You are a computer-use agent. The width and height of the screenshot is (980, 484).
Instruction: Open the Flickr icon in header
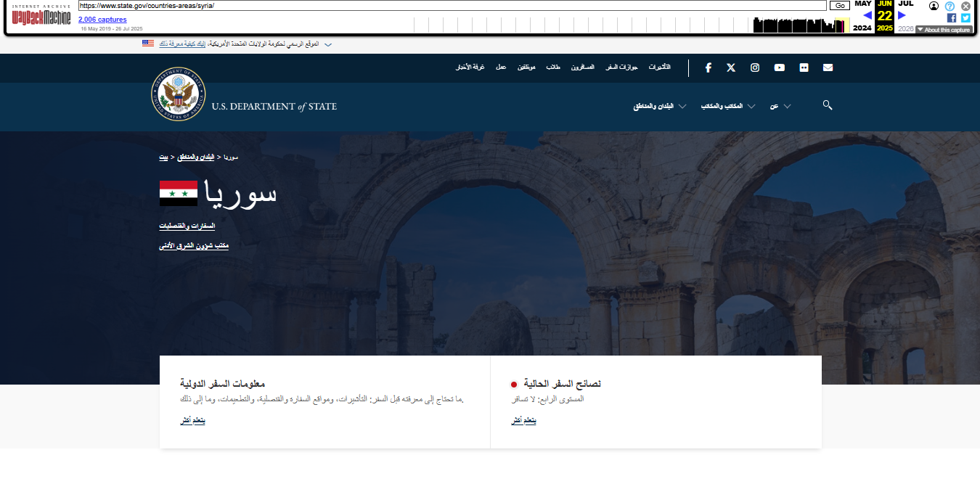click(804, 67)
